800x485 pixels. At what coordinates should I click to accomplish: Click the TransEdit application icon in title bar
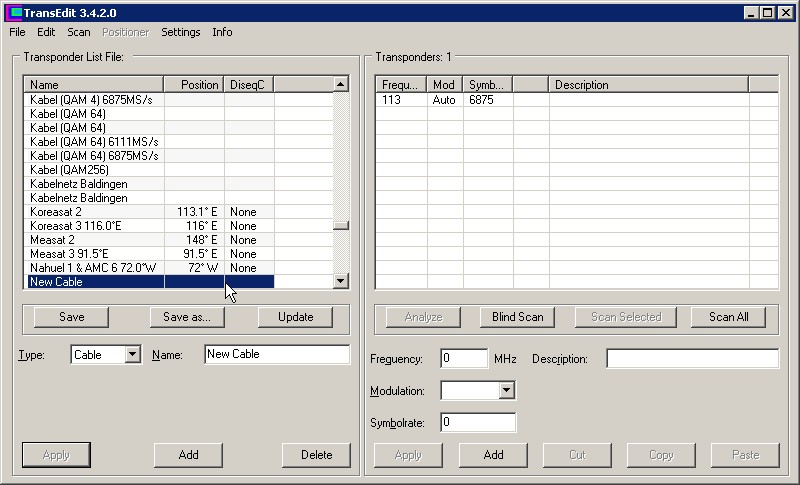click(14, 12)
